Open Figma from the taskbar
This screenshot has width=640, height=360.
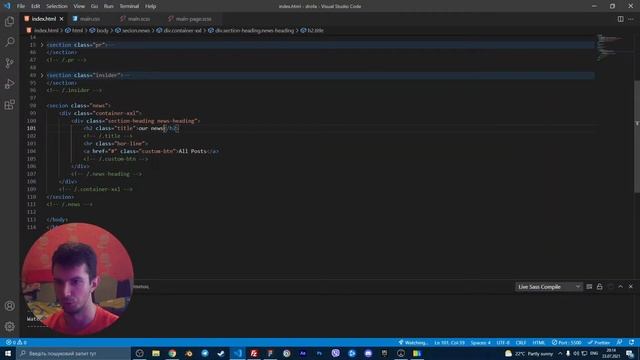pyautogui.click(x=270, y=353)
